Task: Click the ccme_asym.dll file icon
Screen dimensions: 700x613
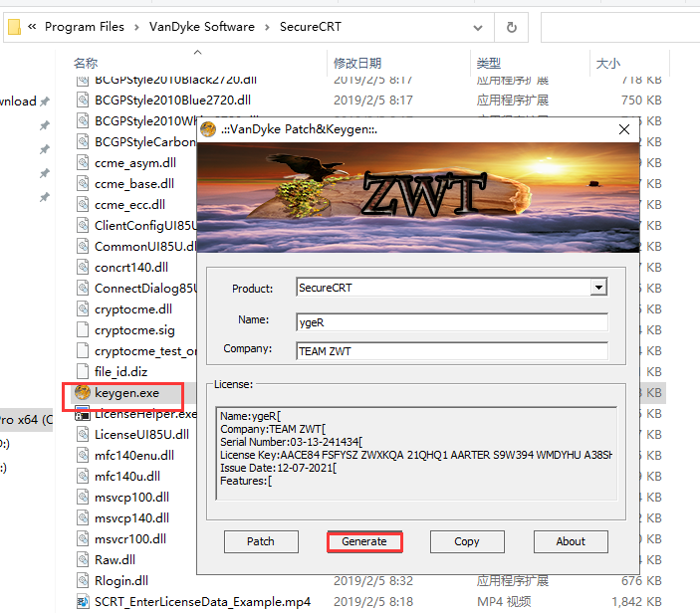Action: (x=83, y=163)
